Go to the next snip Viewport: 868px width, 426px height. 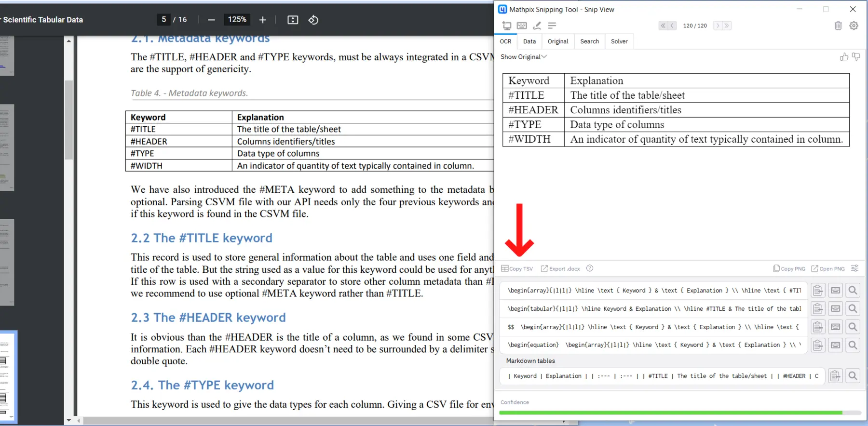pos(718,26)
